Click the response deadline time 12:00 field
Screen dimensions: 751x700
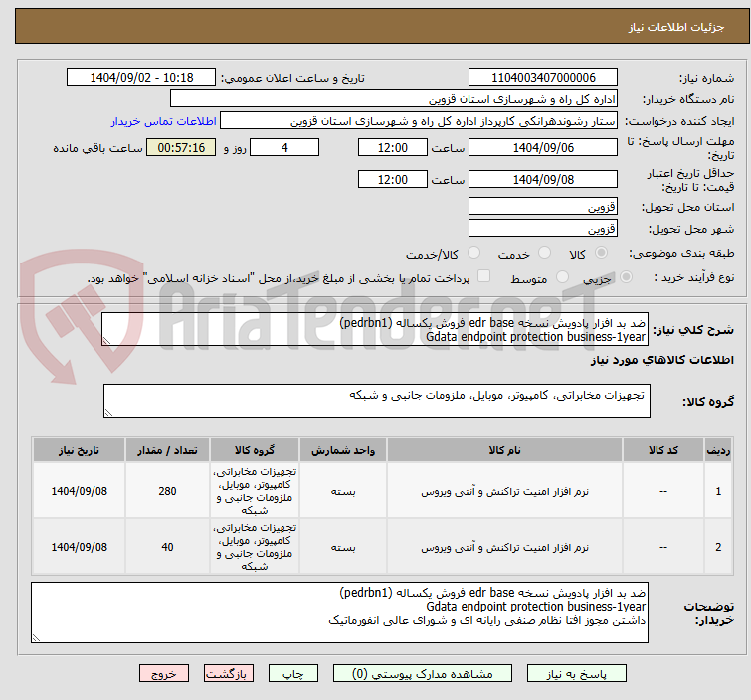393,147
